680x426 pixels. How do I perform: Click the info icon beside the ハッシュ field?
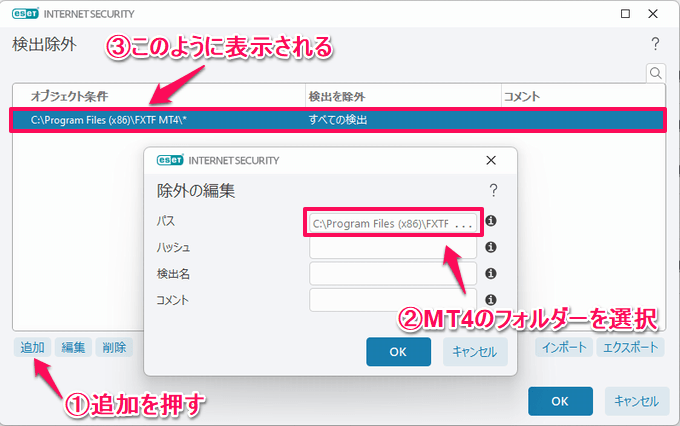coord(491,247)
